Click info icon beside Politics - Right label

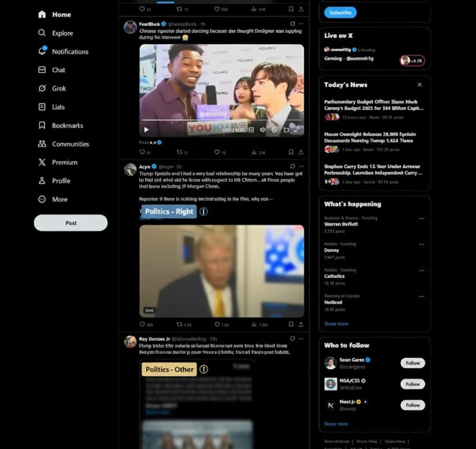pos(204,212)
